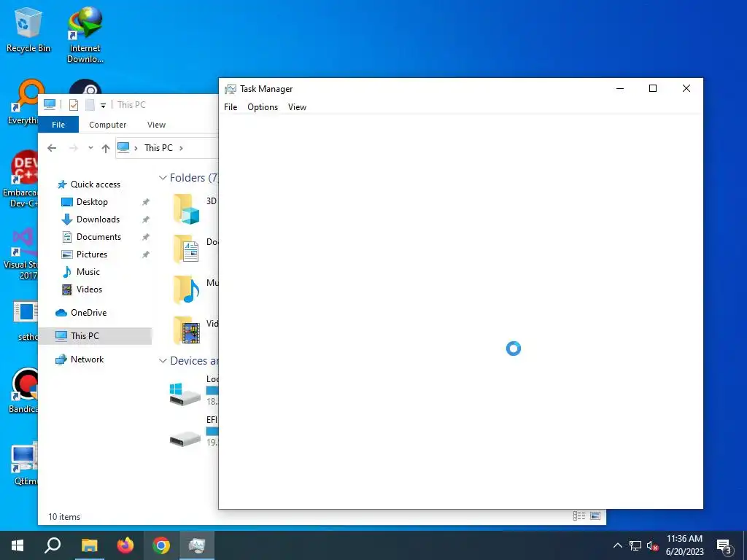Viewport: 747px width, 560px height.
Task: Switch Explorer to large icons view
Action: click(x=595, y=516)
